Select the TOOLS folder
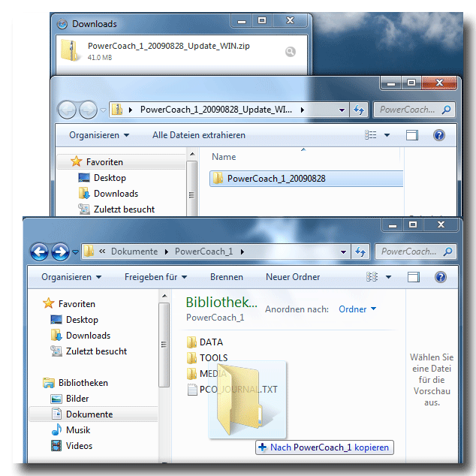Viewport: 476px width, 476px height. point(207,358)
